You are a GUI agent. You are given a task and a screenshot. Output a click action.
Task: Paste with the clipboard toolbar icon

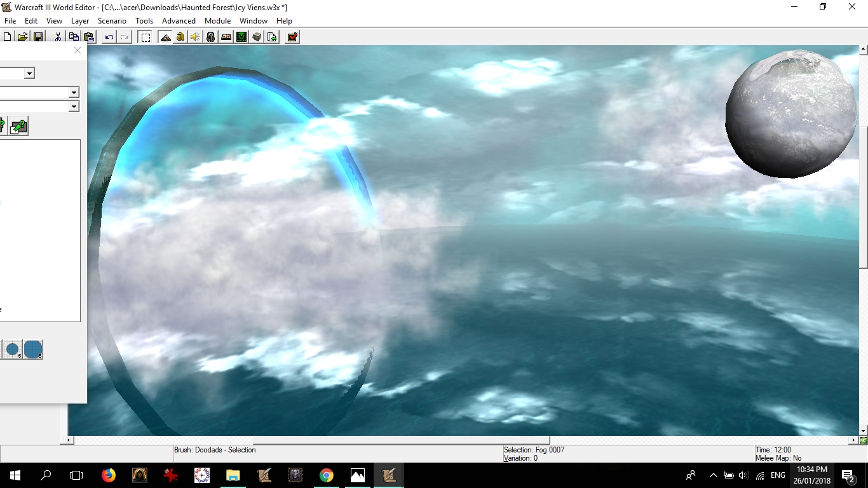88,37
